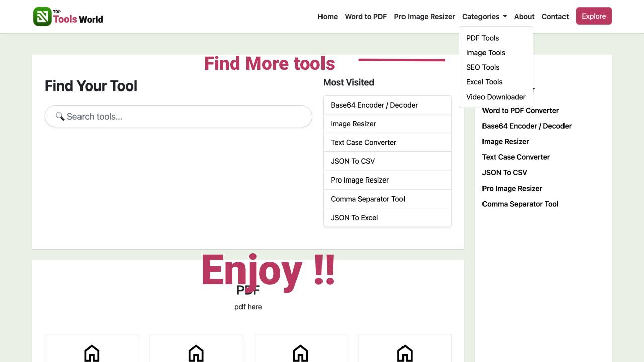644x362 pixels.
Task: Go to the Home nav link
Action: coord(328,16)
